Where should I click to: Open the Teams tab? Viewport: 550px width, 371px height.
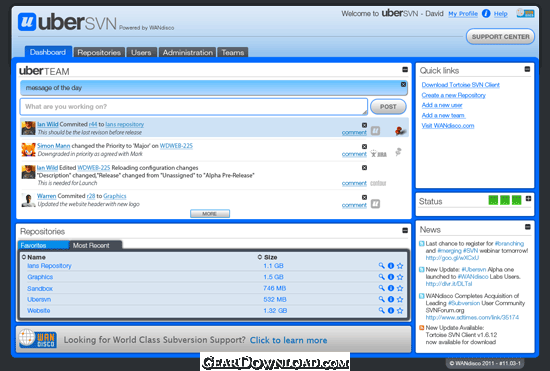[233, 52]
